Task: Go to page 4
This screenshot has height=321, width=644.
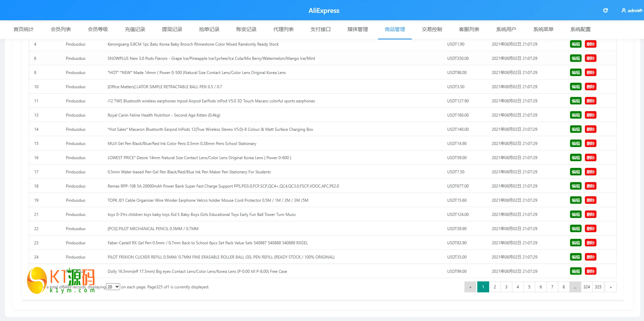Action: pyautogui.click(x=518, y=287)
